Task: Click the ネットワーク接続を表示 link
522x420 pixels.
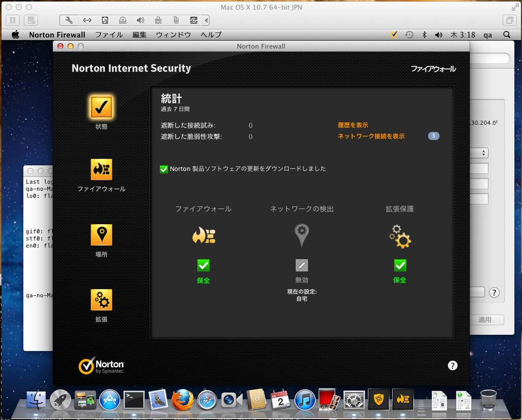Action: click(x=371, y=136)
